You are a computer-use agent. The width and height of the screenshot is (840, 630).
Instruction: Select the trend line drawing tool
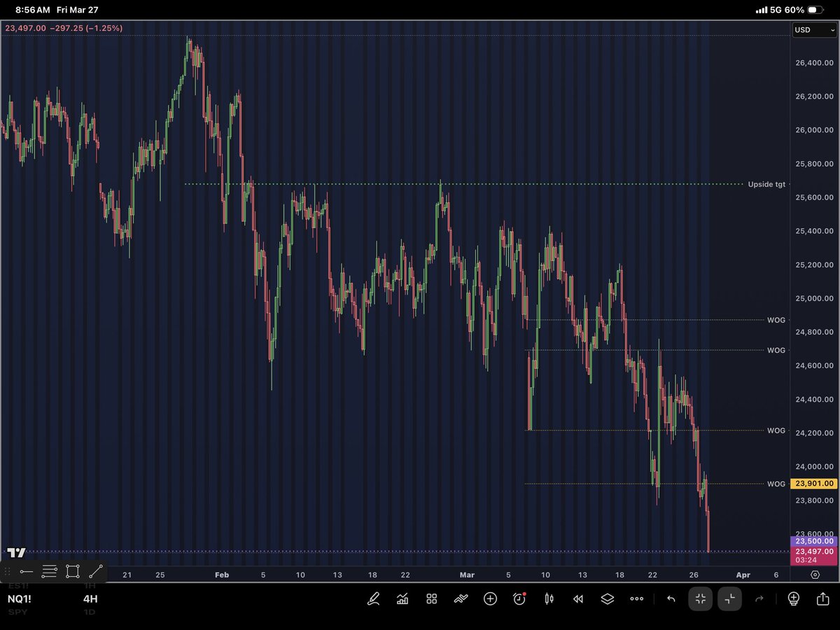pyautogui.click(x=97, y=571)
